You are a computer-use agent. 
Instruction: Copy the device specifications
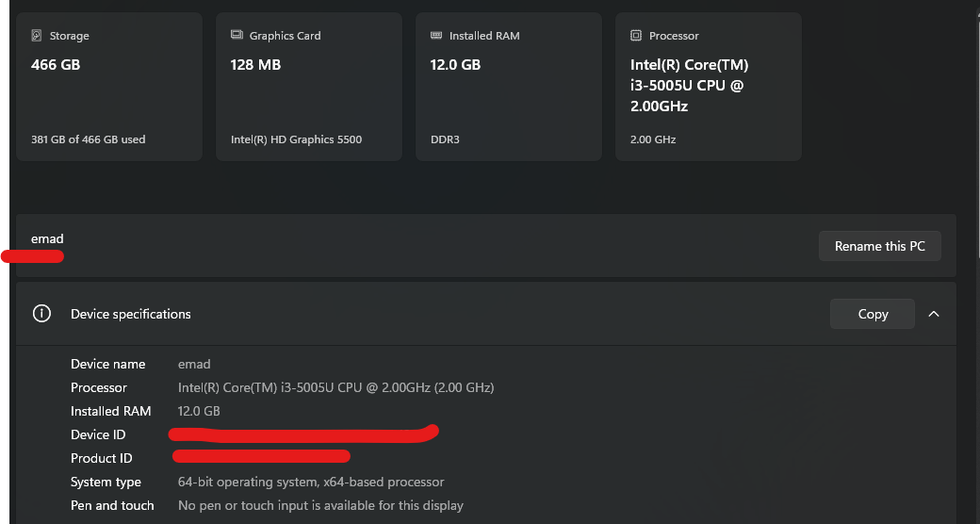click(x=873, y=314)
